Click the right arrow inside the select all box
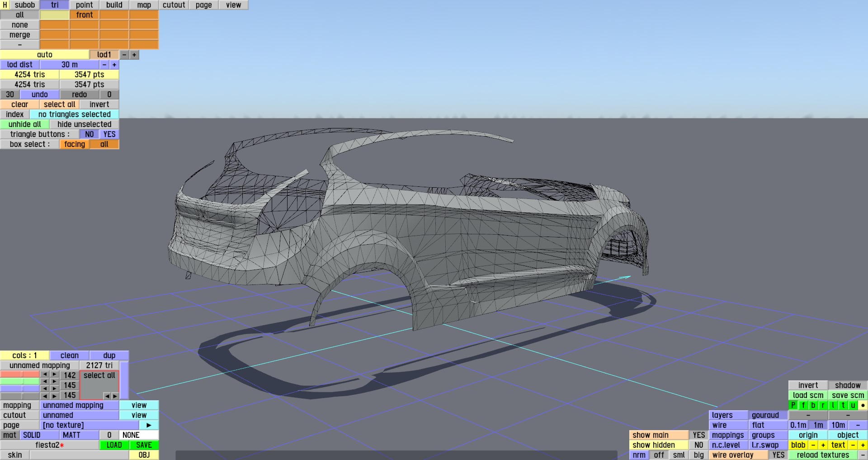This screenshot has width=868, height=460. pos(115,396)
